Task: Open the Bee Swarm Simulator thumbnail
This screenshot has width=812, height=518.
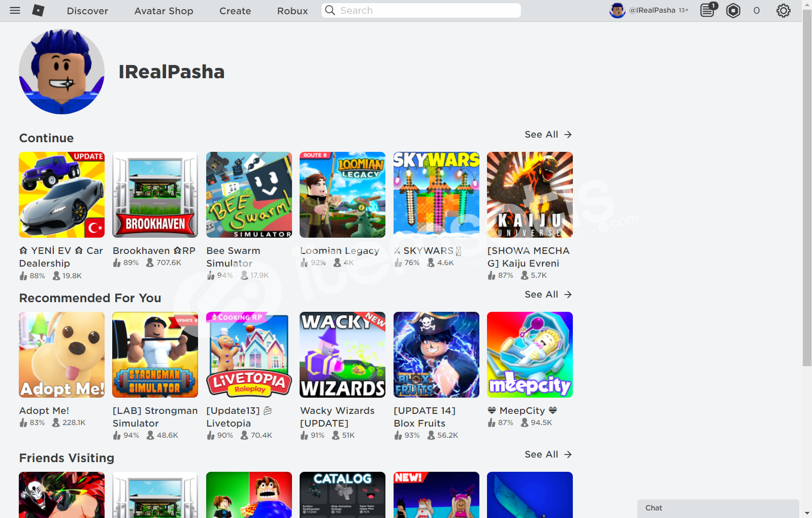Action: [249, 195]
